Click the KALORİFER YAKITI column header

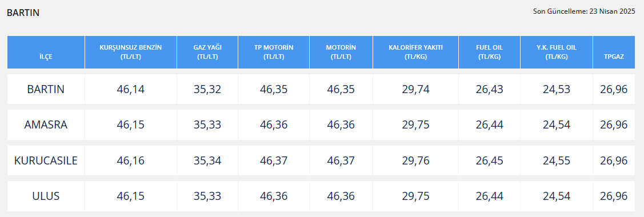point(415,52)
